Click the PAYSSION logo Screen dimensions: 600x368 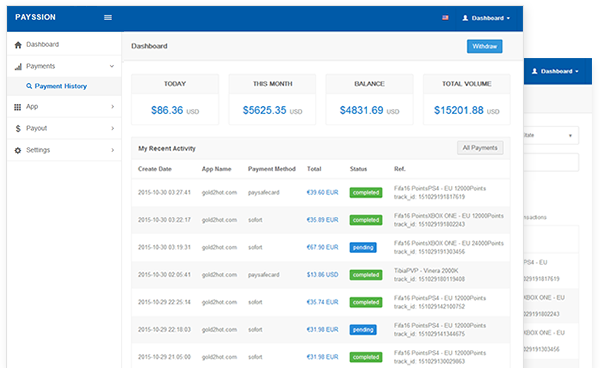(36, 17)
